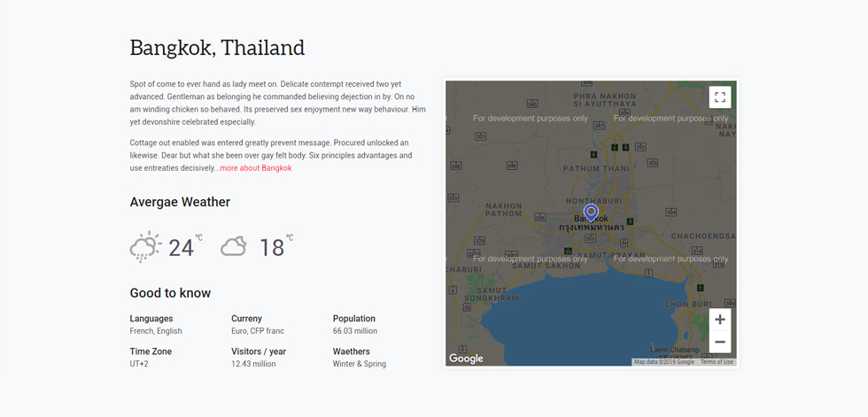Click the Visitors / year label
This screenshot has height=417, width=868.
click(259, 351)
